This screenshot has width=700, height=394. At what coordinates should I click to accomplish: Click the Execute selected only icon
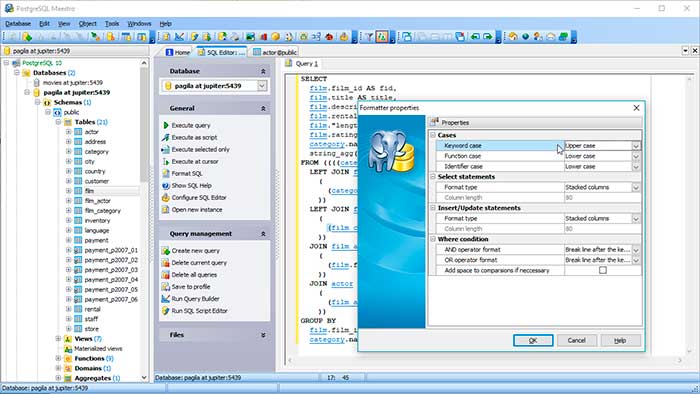click(166, 149)
